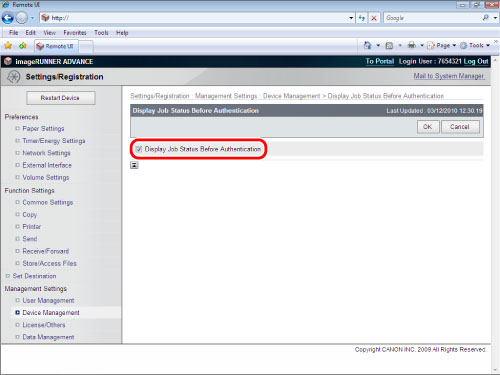Image resolution: width=500 pixels, height=375 pixels.
Task: Click the Home icon in toolbar
Action: point(368,45)
